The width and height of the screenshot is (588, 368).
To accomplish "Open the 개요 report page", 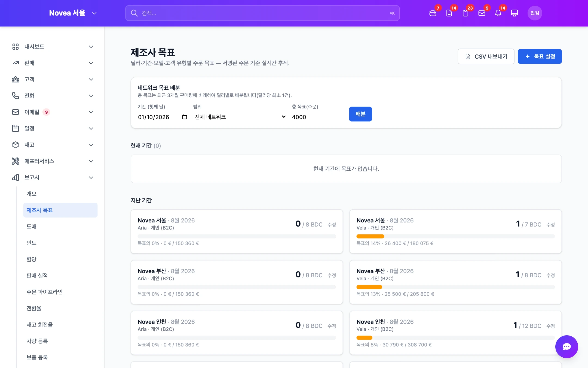I will click(60, 194).
